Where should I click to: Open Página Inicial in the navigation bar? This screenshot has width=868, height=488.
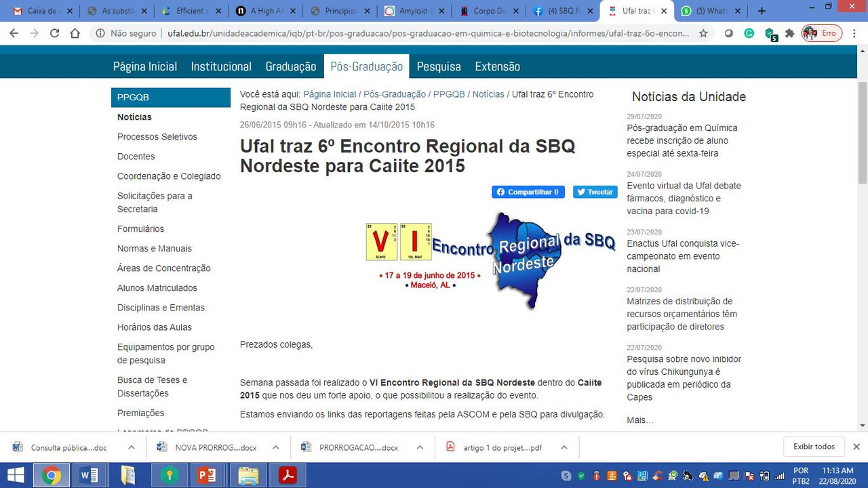(x=145, y=66)
